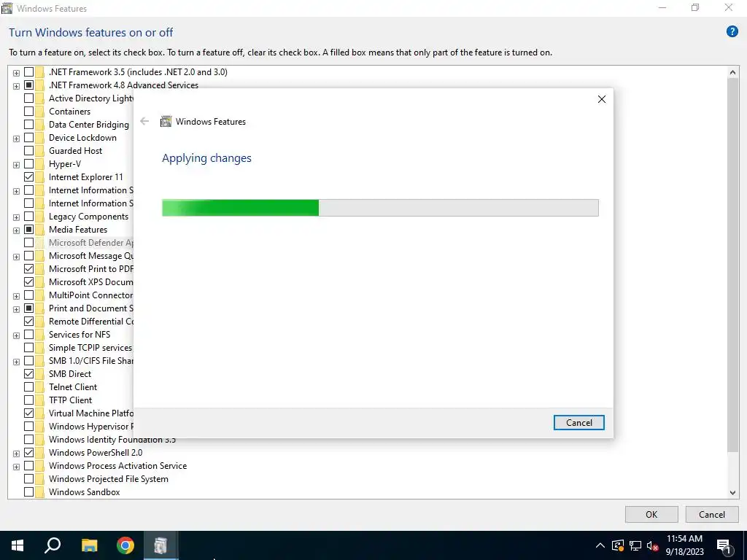
Task: Open the Windows Start menu
Action: [x=18, y=545]
